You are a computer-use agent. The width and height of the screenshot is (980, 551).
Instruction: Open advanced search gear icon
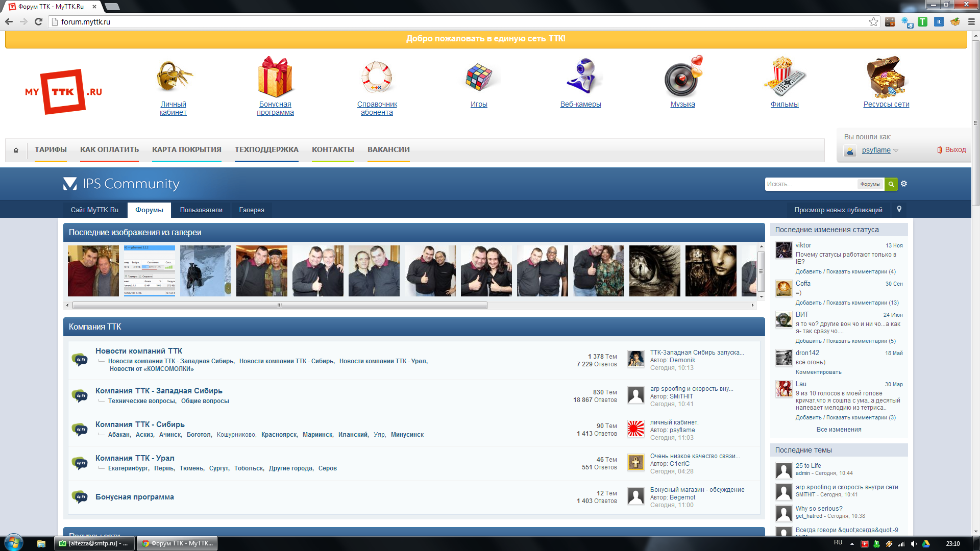point(904,184)
